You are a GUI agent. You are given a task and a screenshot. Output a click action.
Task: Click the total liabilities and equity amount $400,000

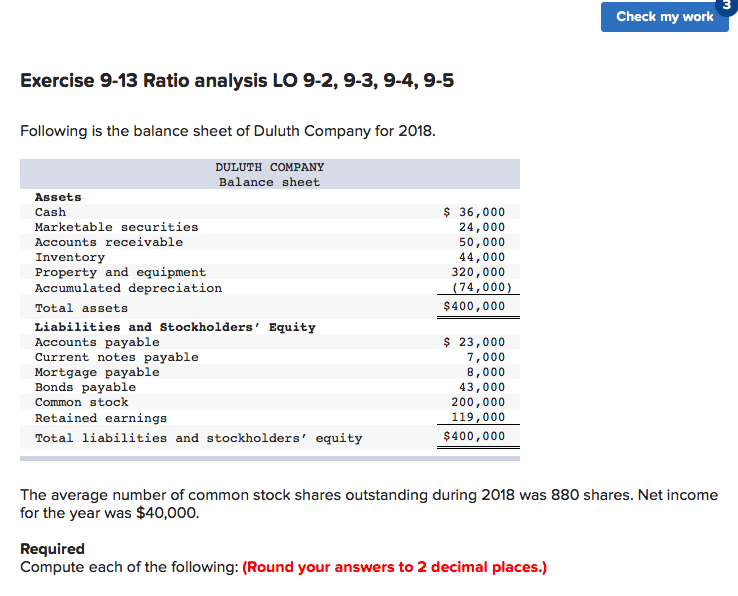[474, 436]
